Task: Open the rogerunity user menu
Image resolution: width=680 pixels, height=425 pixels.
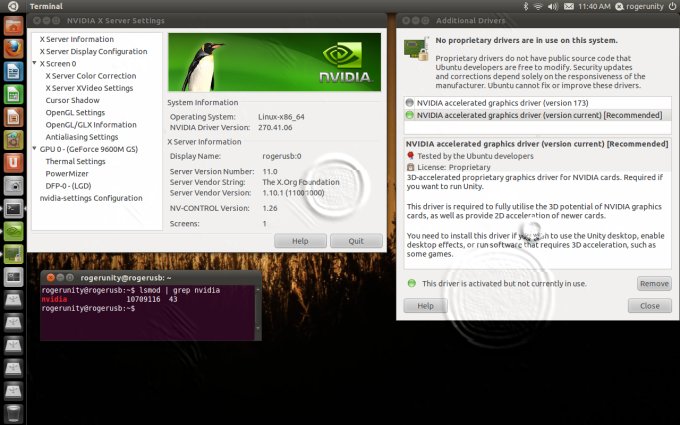Action: [640, 6]
